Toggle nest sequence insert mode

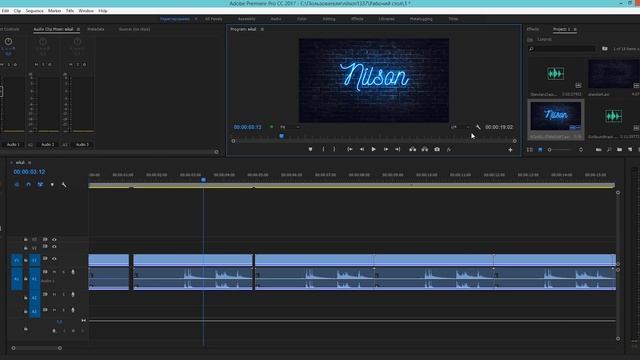click(17, 185)
